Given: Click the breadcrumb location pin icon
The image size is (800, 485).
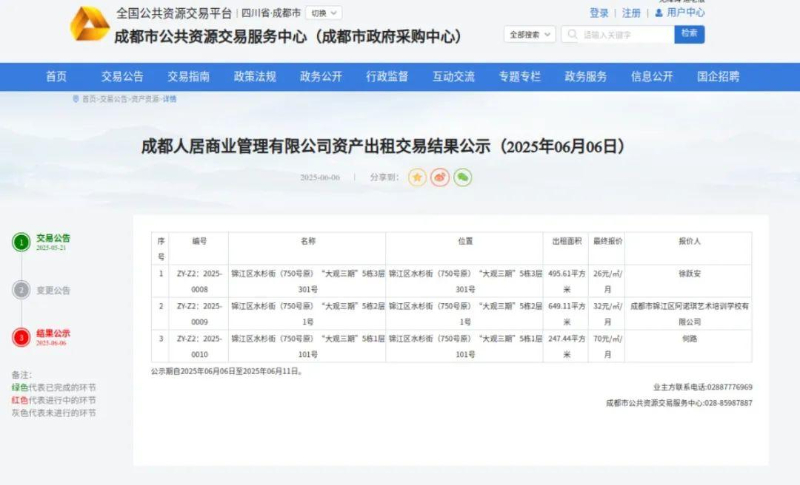Looking at the screenshot, I should coord(76,99).
